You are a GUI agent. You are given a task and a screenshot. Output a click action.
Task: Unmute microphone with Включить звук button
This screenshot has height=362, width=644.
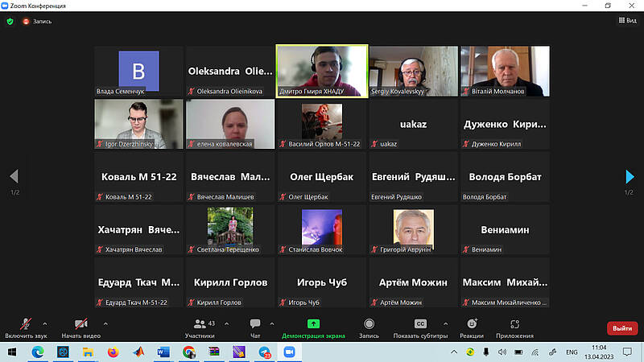coord(26,325)
